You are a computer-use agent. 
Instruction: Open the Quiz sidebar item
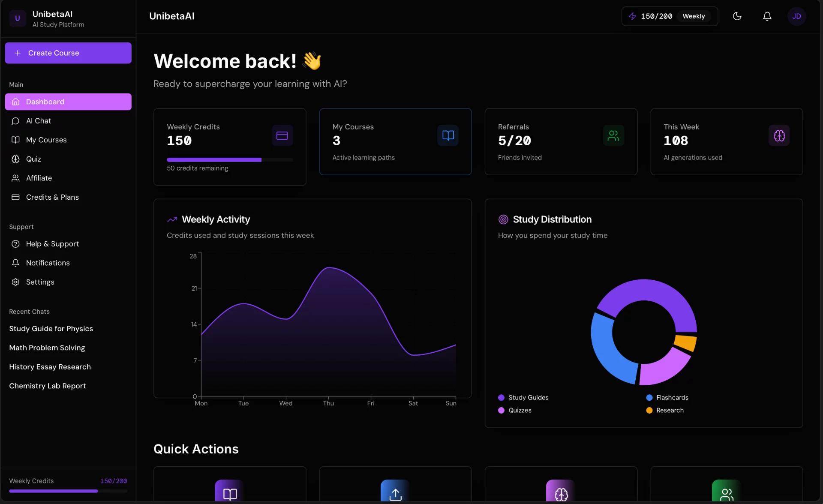tap(68, 159)
